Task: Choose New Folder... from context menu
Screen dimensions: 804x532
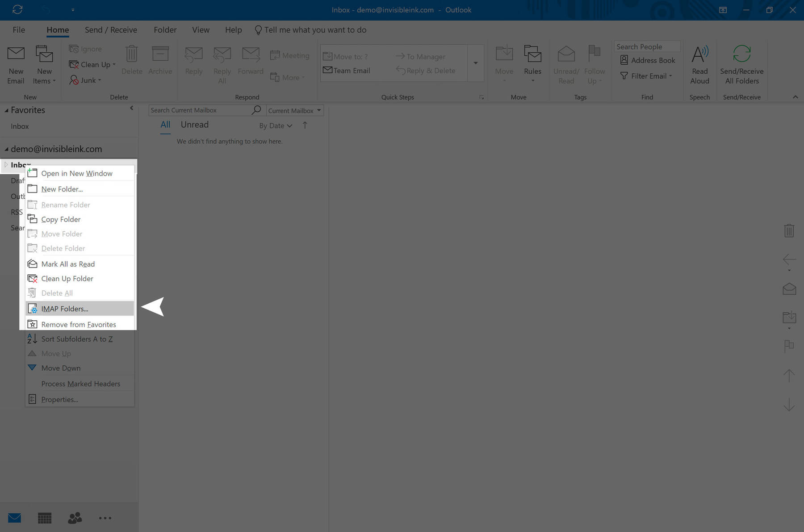Action: pyautogui.click(x=80, y=189)
